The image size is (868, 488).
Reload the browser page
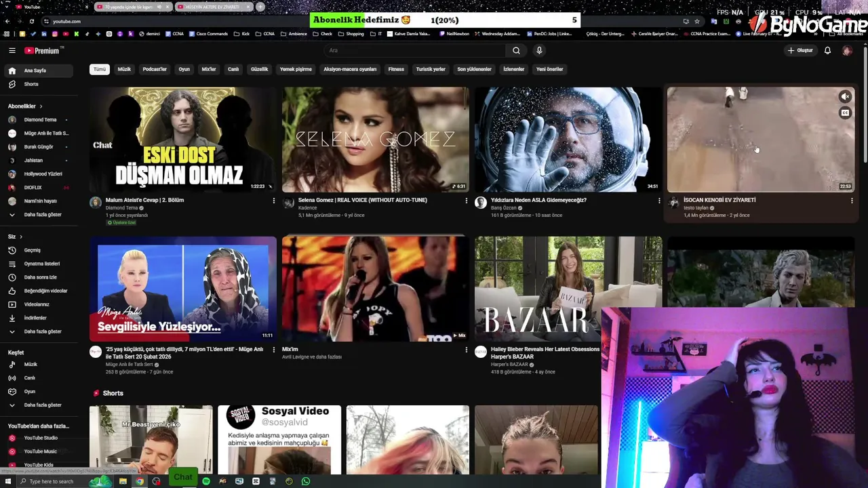(x=31, y=21)
